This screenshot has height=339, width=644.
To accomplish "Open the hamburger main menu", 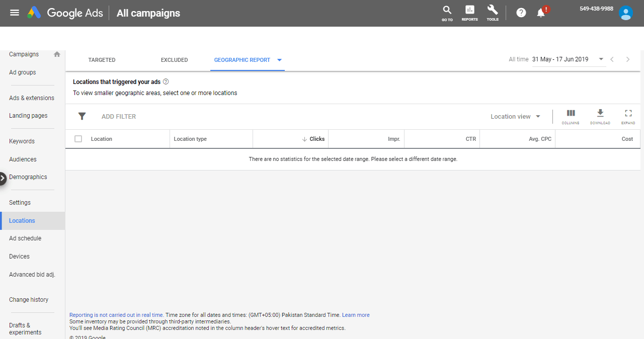I will coord(15,13).
